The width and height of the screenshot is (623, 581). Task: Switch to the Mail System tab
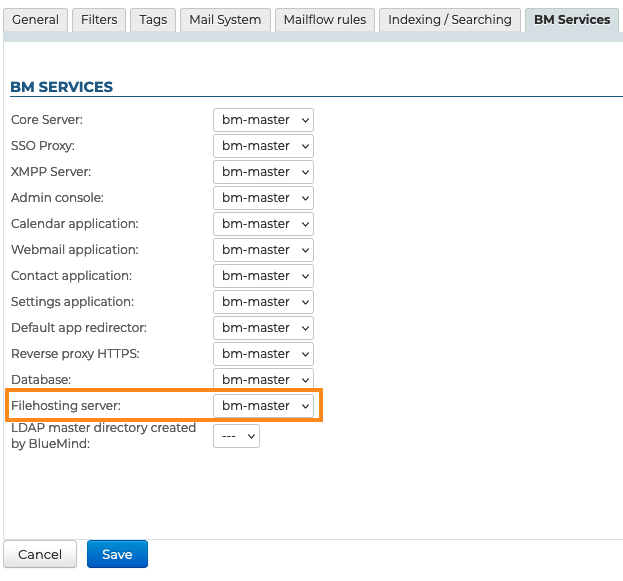pyautogui.click(x=225, y=19)
